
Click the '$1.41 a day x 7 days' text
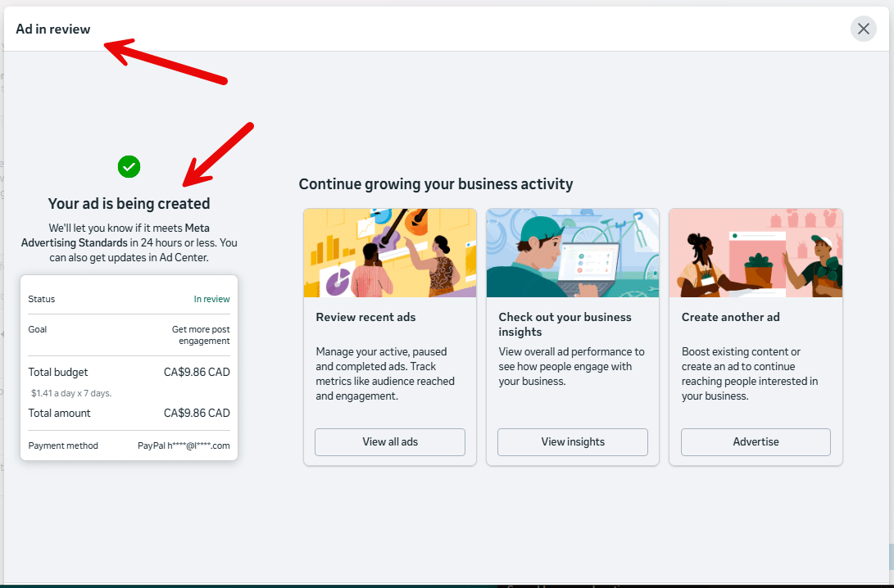tap(71, 393)
